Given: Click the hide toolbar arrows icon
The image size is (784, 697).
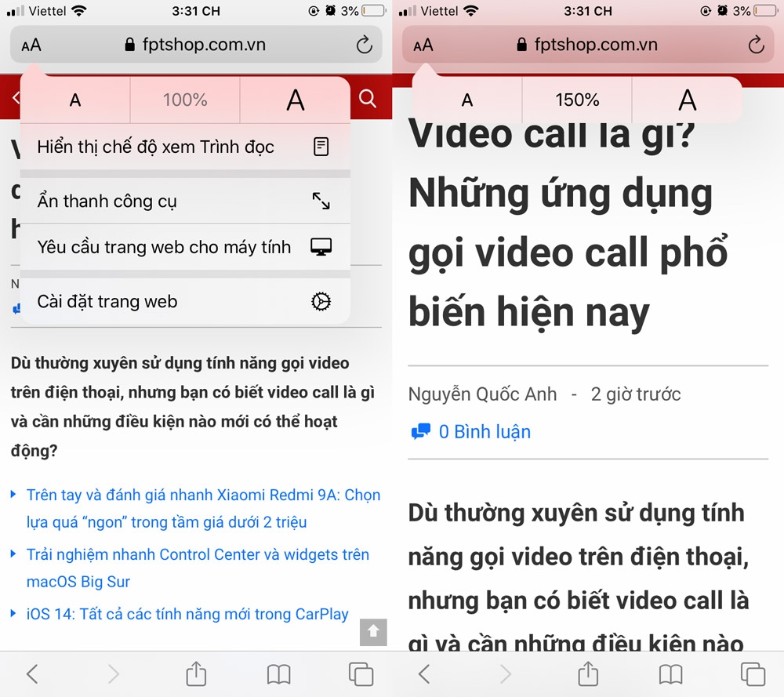Looking at the screenshot, I should (321, 201).
